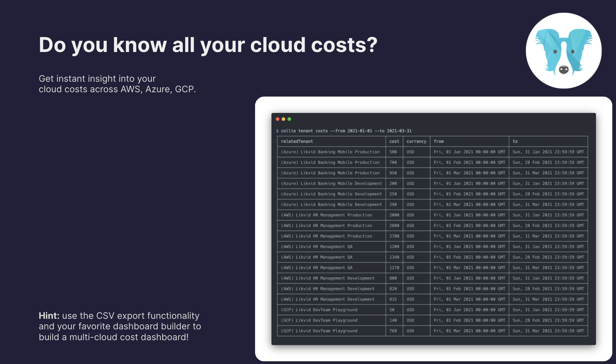The image size is (616, 364).
Task: Click the yellow minimize dot in terminal
Action: coord(283,119)
